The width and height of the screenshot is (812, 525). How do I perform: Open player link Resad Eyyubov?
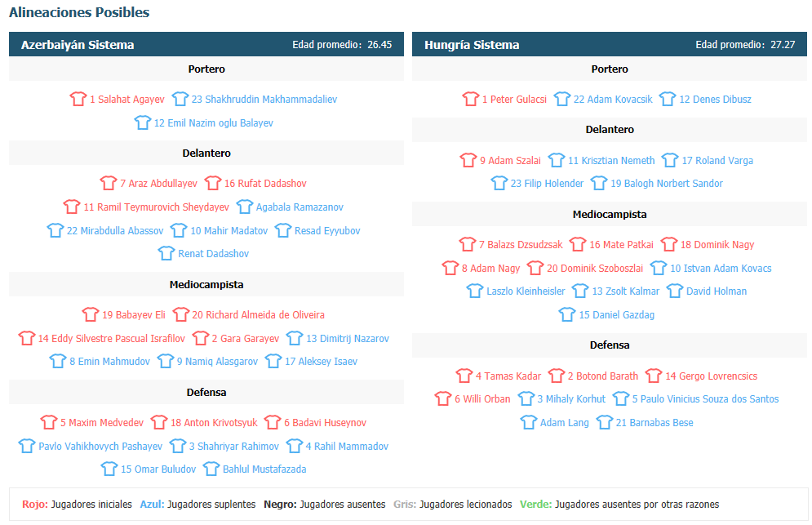(327, 230)
